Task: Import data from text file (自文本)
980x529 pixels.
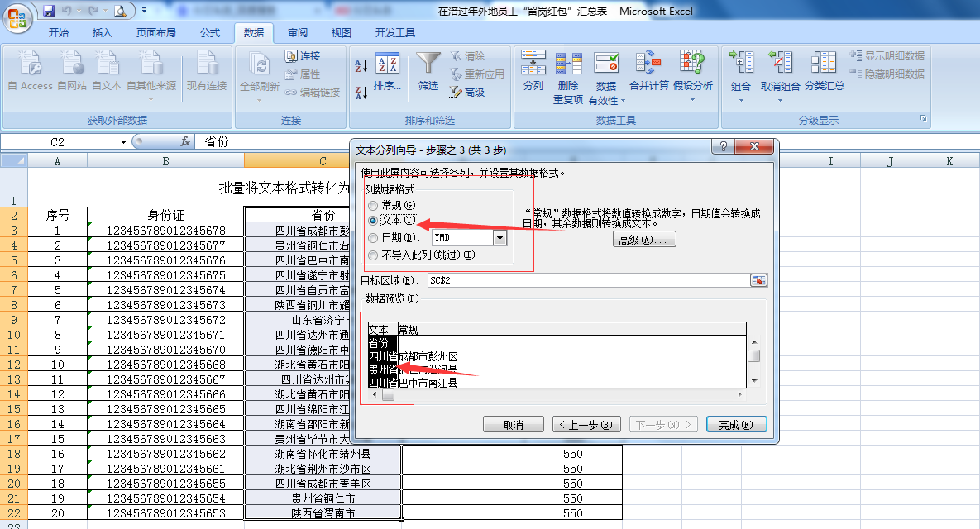Action: point(107,71)
